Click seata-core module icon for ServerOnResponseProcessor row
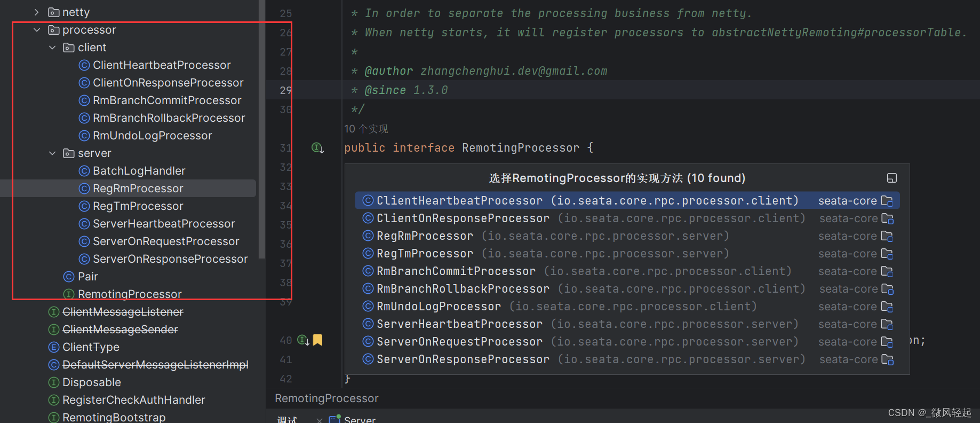This screenshot has width=980, height=423. click(887, 359)
